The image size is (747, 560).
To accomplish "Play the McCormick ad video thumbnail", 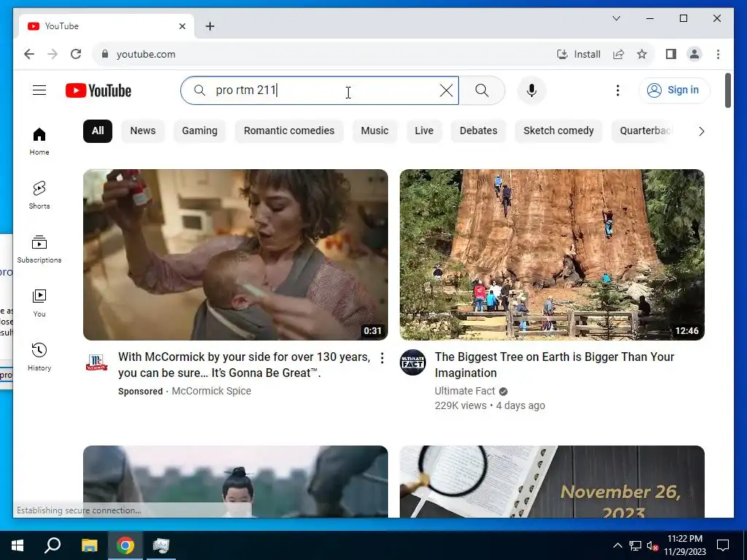I will click(x=236, y=254).
